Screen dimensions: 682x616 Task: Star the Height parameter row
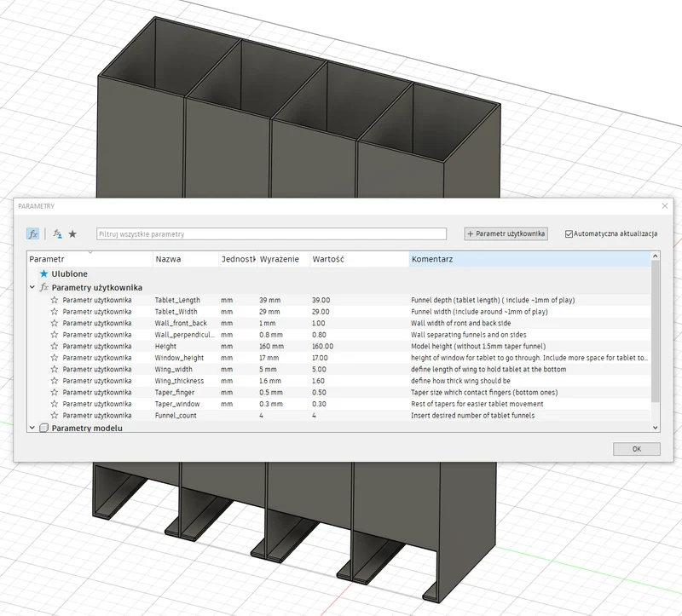coord(55,346)
